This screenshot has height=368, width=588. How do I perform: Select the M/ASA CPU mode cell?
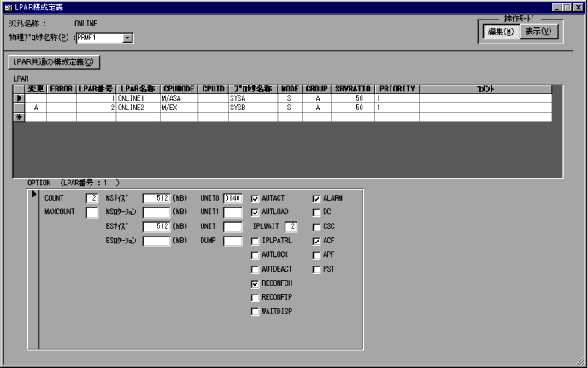(179, 98)
